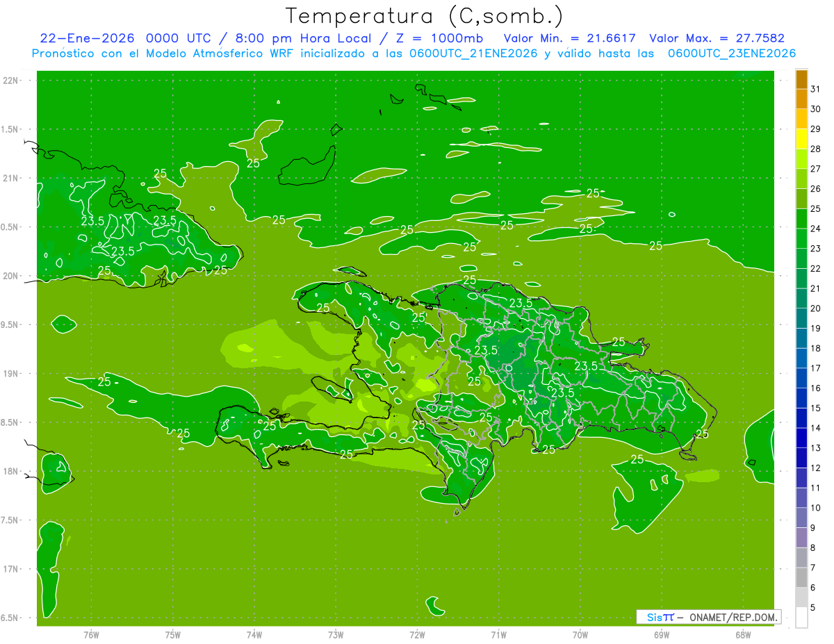
Task: Click the color scale value 30
Action: (815, 109)
